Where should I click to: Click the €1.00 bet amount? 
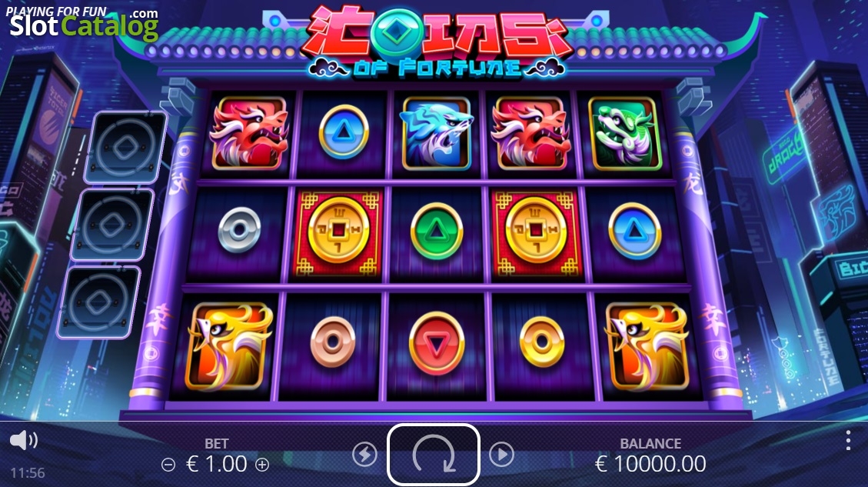(x=217, y=464)
